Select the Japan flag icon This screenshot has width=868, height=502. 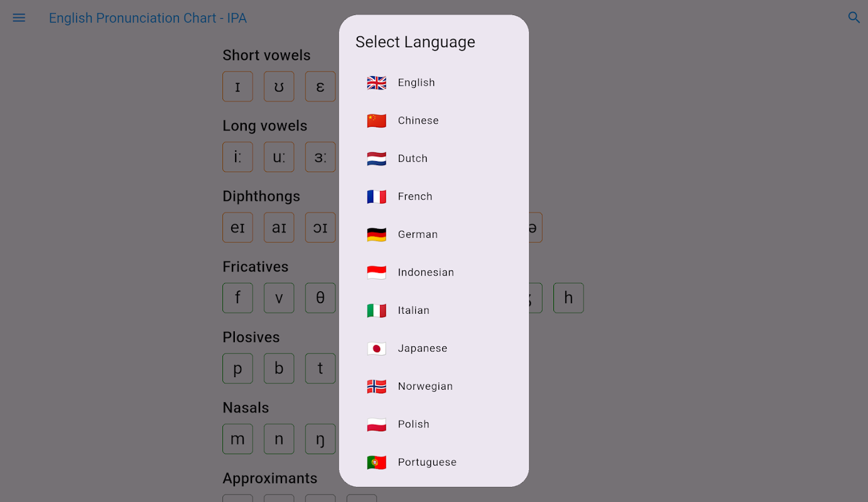coord(377,348)
